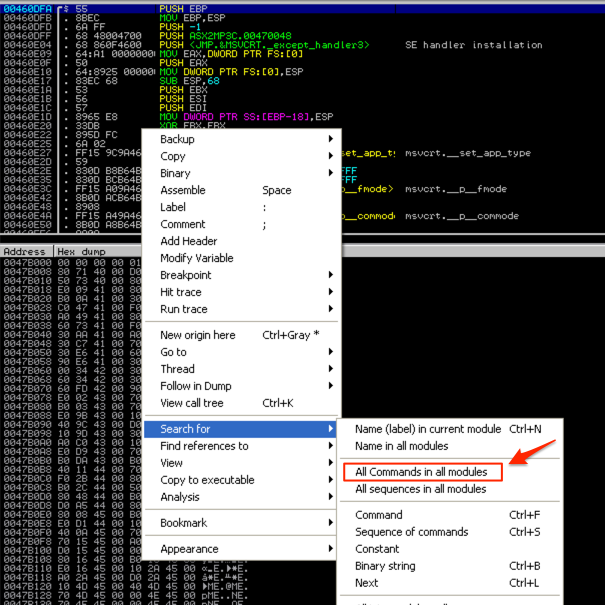Open the Analysis submenu
Screen dimensions: 605x605
[x=241, y=497]
